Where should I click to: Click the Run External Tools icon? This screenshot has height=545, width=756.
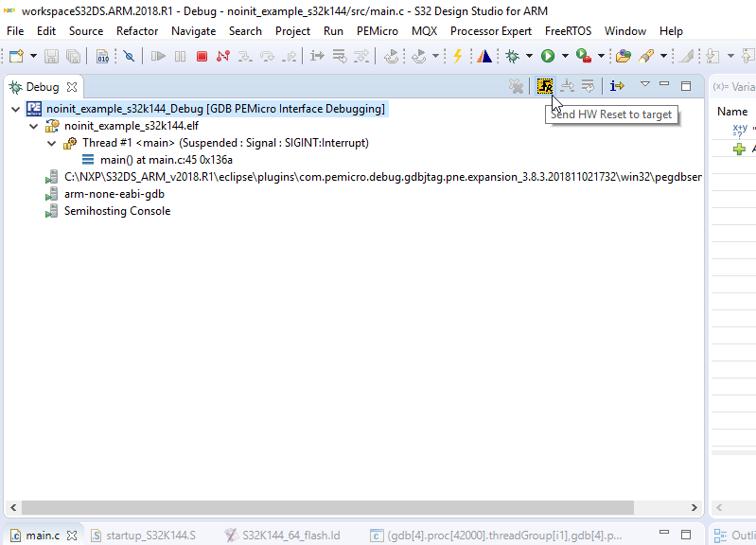click(x=584, y=57)
